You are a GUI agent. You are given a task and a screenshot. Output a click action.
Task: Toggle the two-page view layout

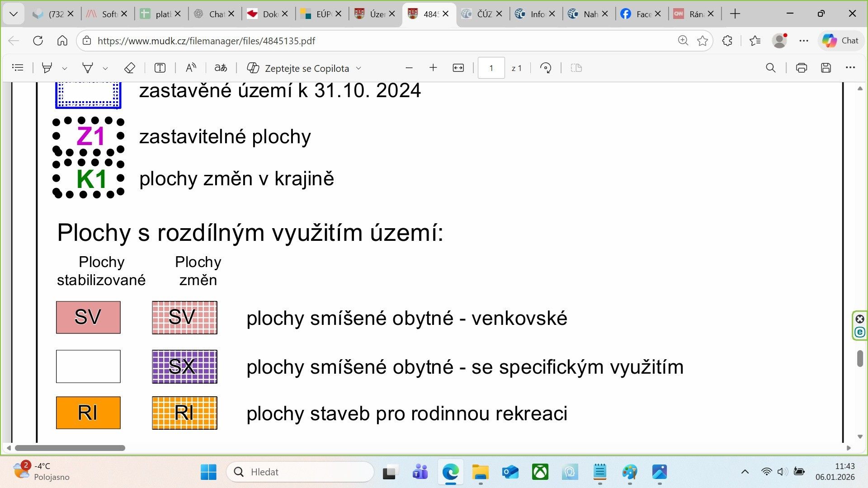point(576,68)
